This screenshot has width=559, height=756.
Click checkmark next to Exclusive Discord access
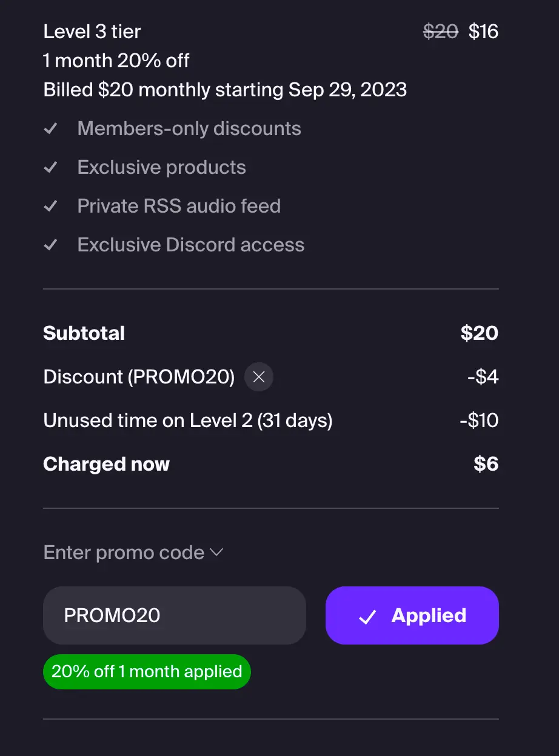coord(51,245)
